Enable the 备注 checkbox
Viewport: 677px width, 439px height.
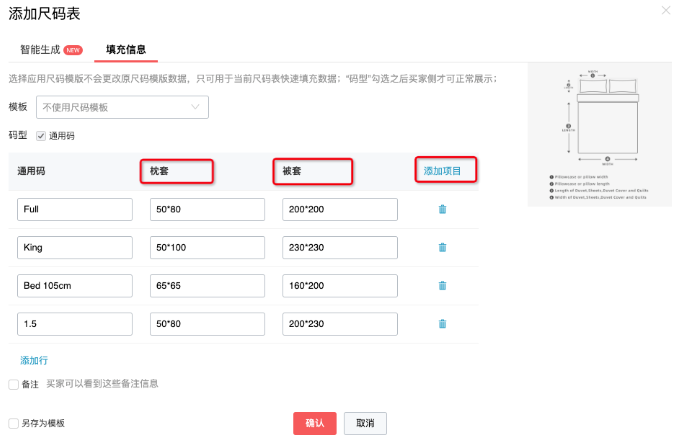click(x=13, y=384)
